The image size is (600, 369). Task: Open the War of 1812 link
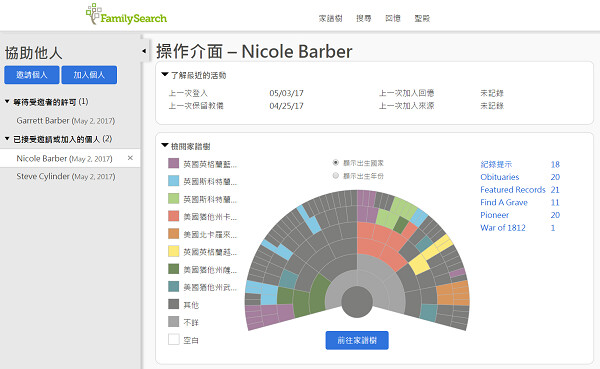click(x=503, y=227)
